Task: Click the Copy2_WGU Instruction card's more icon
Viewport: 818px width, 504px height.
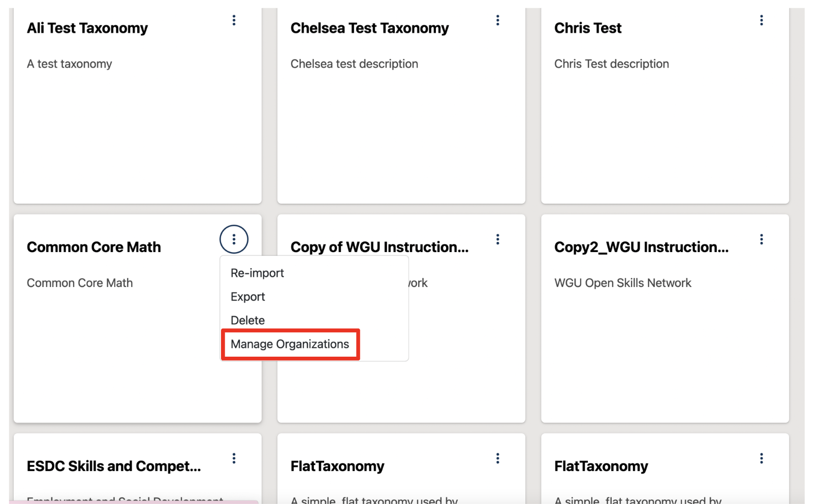Action: pos(761,239)
